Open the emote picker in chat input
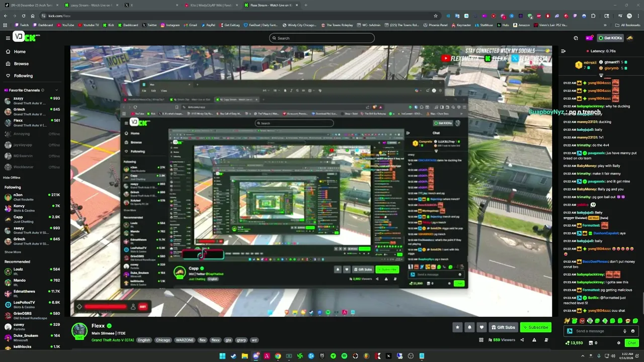The image size is (644, 362). pyautogui.click(x=633, y=331)
